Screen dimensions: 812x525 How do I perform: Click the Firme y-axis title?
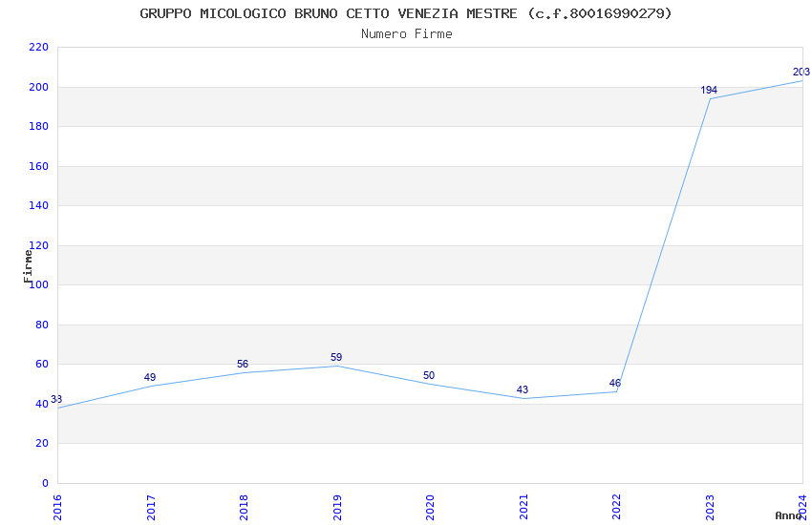click(28, 266)
